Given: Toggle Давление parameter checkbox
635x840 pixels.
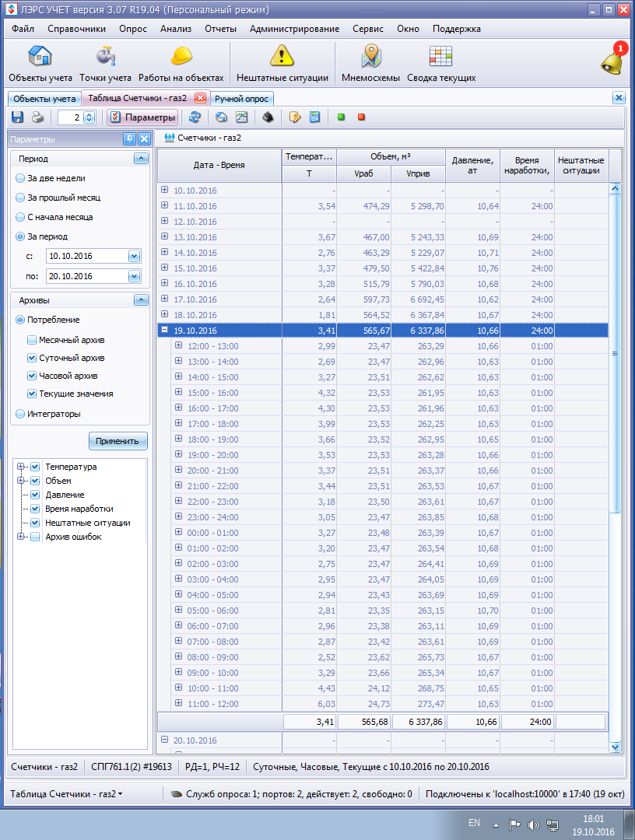Looking at the screenshot, I should 35,495.
